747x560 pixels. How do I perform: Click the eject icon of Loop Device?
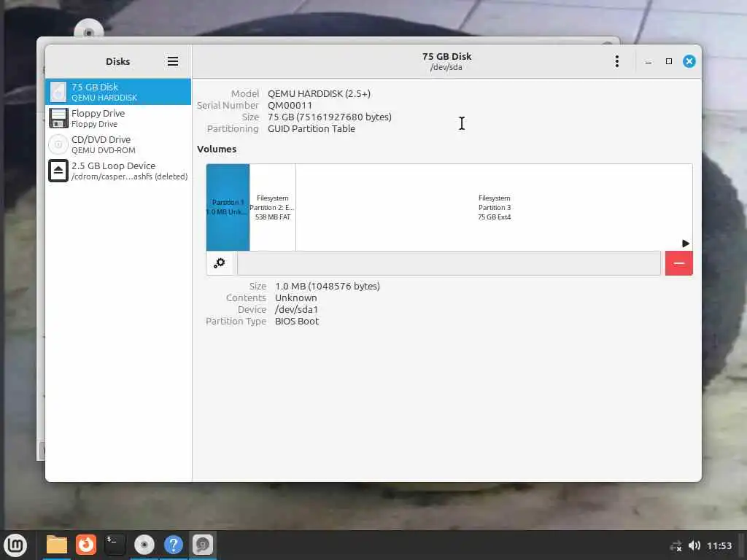58,171
